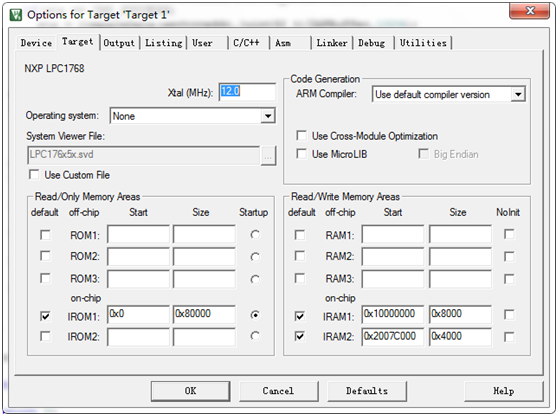This screenshot has height=416, width=558.
Task: Tick the Use Custom File checkbox
Action: coord(34,174)
